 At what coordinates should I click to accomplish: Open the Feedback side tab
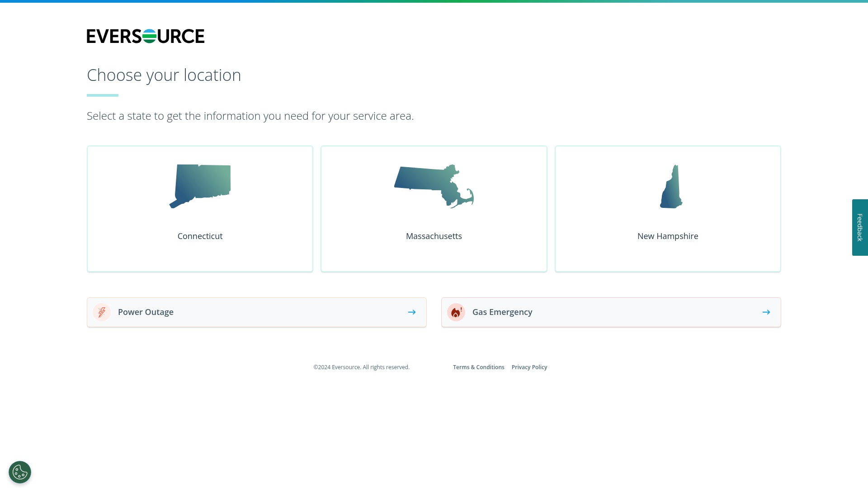point(860,227)
